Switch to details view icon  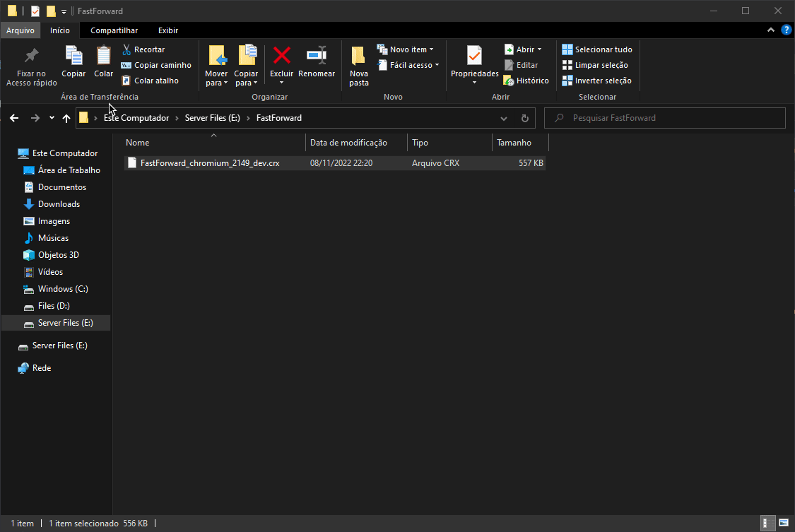click(768, 523)
